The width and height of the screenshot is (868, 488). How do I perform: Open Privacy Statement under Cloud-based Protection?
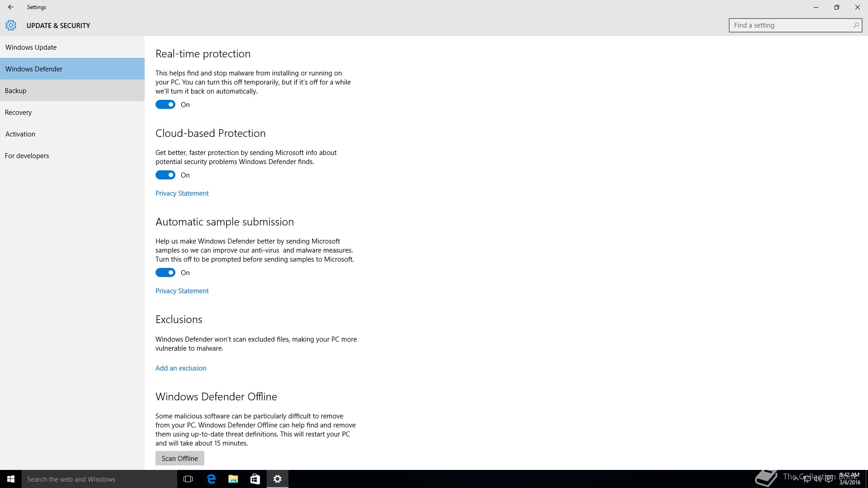[x=182, y=193]
